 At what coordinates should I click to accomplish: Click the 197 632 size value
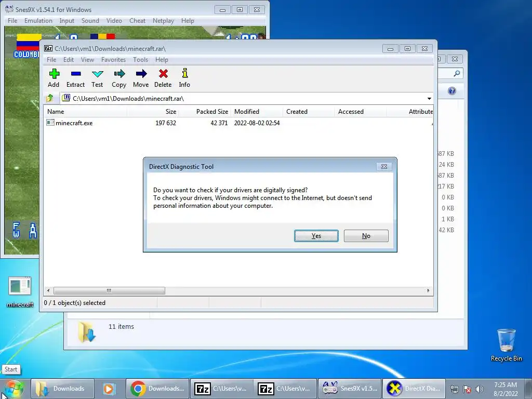pos(166,123)
